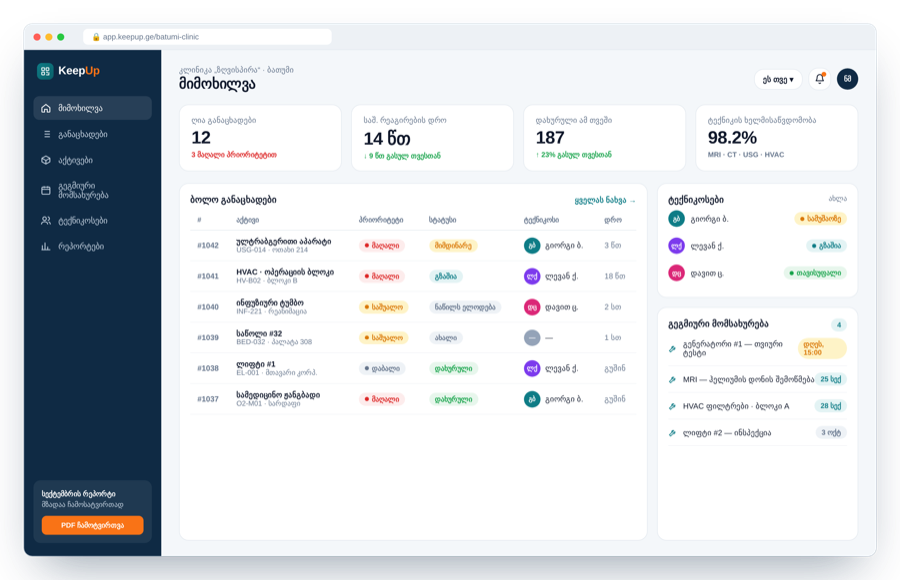The height and width of the screenshot is (580, 900).
Task: Open the ეს თვე period dropdown
Action: point(778,79)
